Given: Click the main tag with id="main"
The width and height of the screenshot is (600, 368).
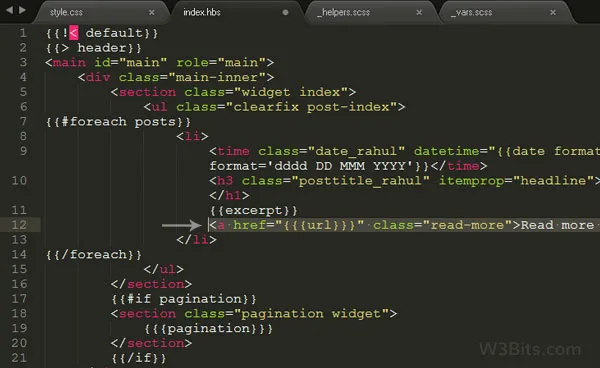Looking at the screenshot, I should coord(160,62).
